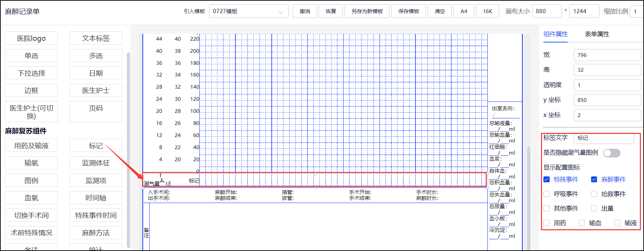
Task: Open the 引入模板 dropdown showing 0727模板
Action: [x=249, y=11]
